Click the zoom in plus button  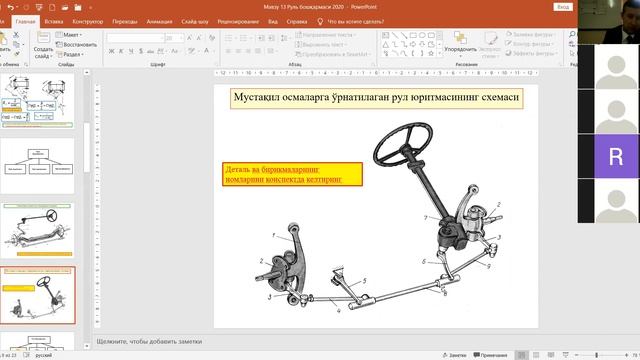626,355
